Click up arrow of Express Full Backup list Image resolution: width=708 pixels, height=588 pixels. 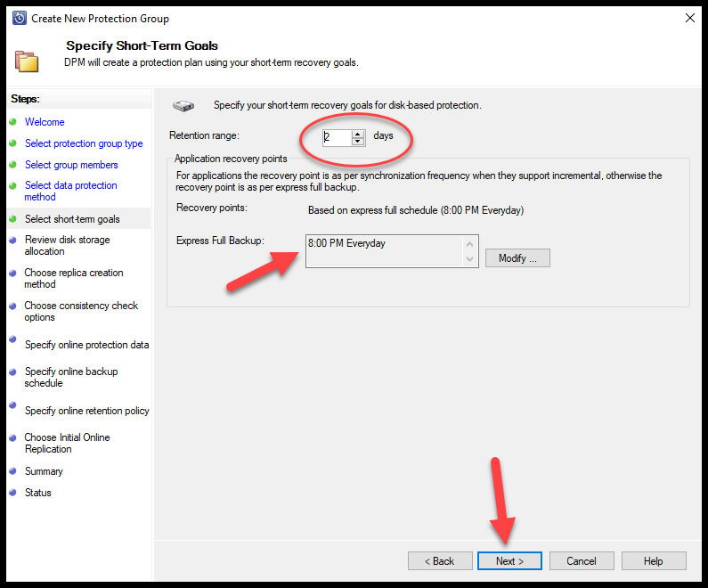pyautogui.click(x=469, y=244)
